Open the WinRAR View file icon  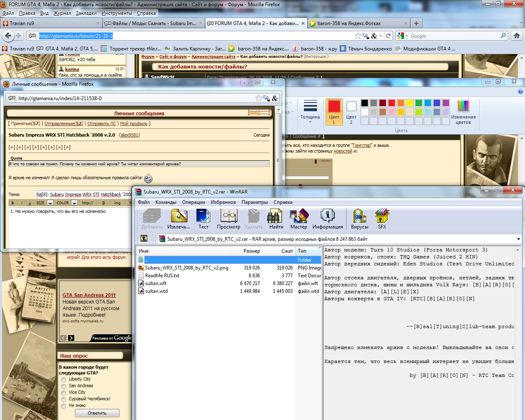228,219
